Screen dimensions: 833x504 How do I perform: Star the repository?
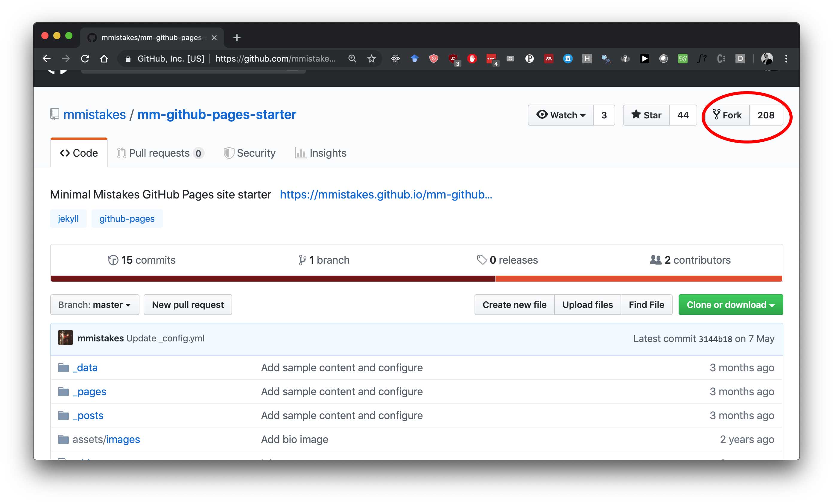(646, 115)
